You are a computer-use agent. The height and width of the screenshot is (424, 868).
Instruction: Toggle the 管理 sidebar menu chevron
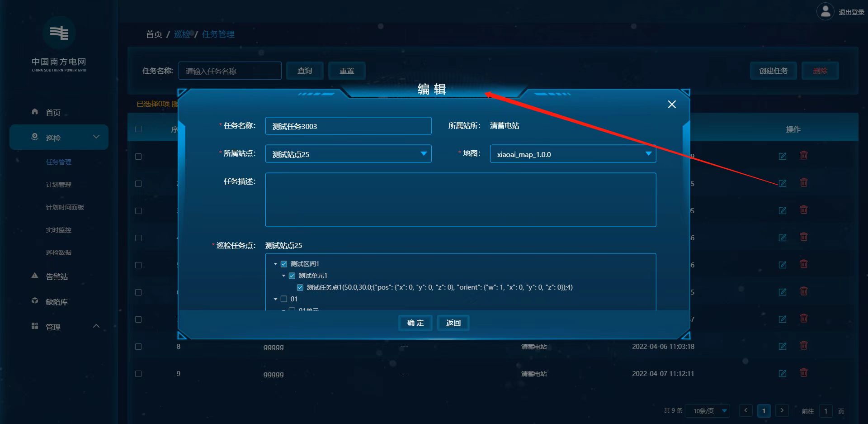point(96,326)
